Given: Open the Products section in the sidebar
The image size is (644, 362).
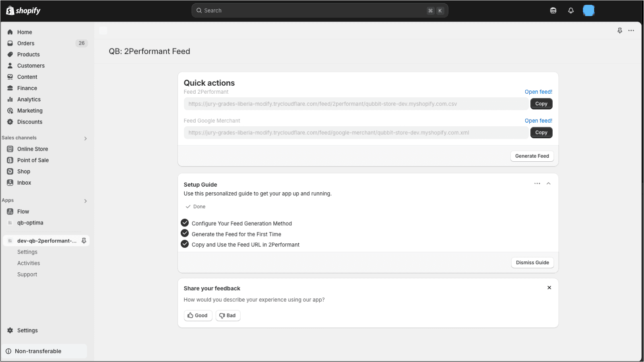Looking at the screenshot, I should click(x=28, y=54).
